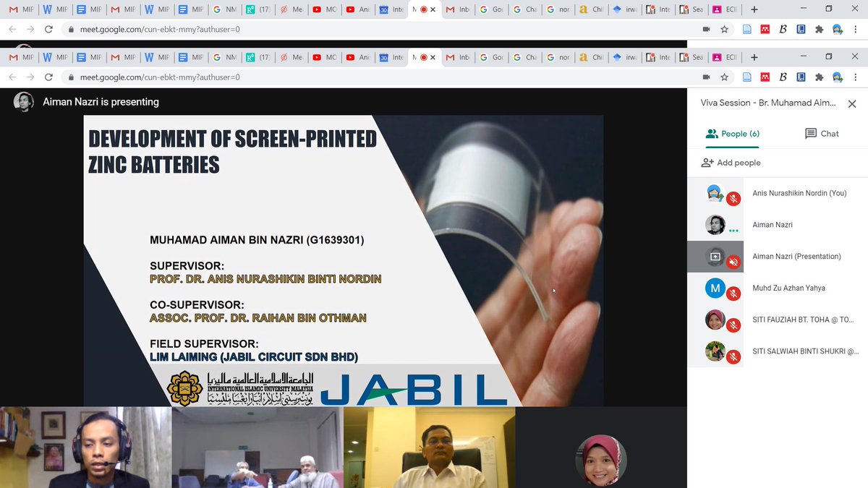Toggle mute icon for Muhd Zu Azhan Yahya
The image size is (868, 488).
pyautogui.click(x=733, y=294)
